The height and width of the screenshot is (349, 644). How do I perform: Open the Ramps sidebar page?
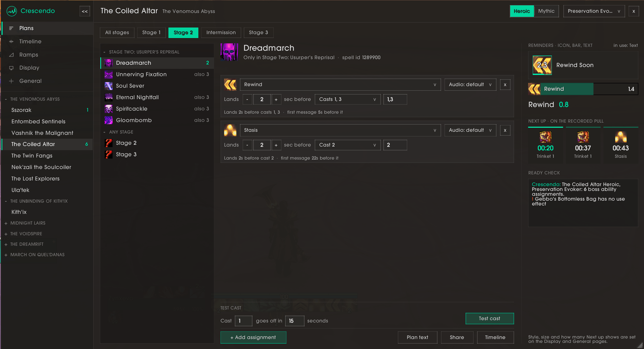pos(47,55)
